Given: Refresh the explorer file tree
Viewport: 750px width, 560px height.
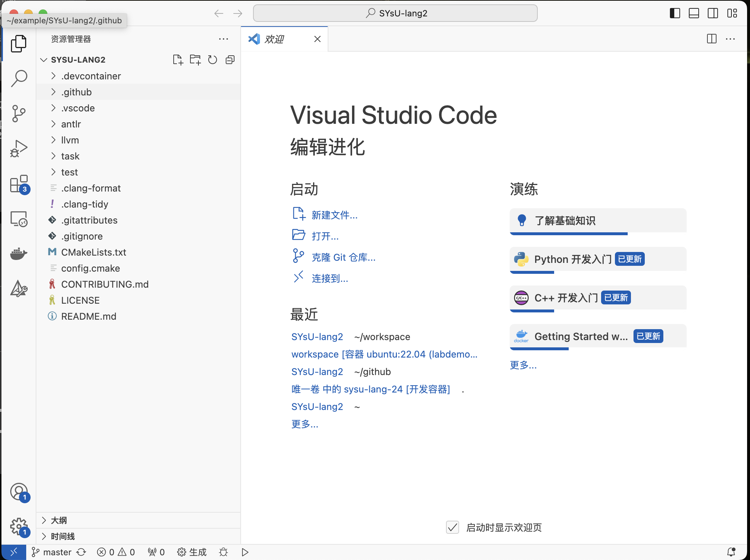Looking at the screenshot, I should (213, 60).
